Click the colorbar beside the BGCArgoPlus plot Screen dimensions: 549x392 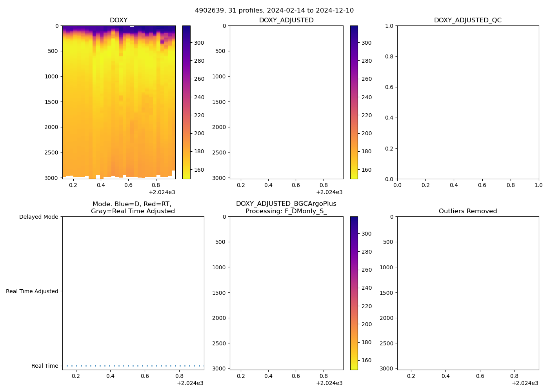pos(354,293)
